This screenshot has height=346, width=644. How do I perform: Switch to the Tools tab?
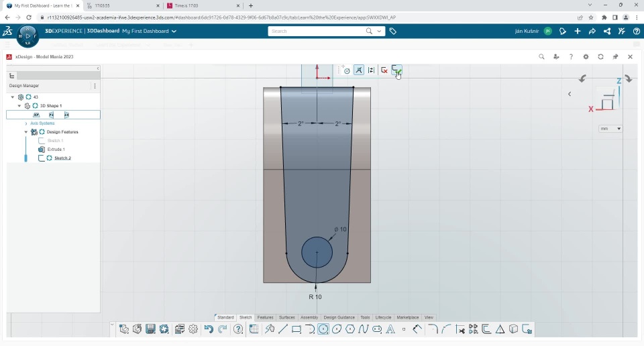pos(365,317)
